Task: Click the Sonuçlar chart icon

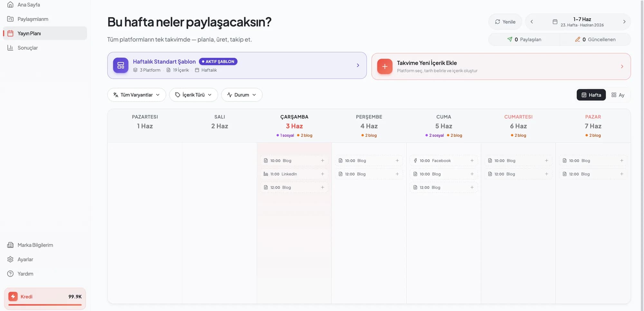Action: pos(10,48)
